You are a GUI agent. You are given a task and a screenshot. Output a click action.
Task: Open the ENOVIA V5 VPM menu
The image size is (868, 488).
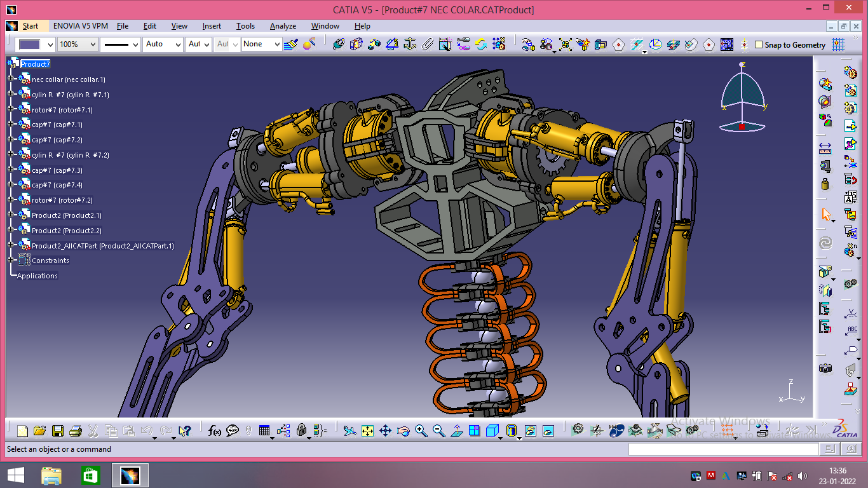[x=81, y=26]
